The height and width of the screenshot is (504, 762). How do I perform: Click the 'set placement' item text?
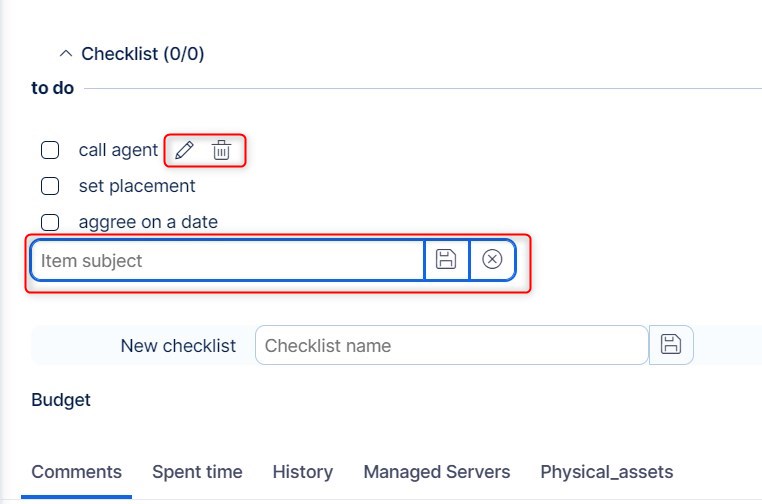[137, 186]
